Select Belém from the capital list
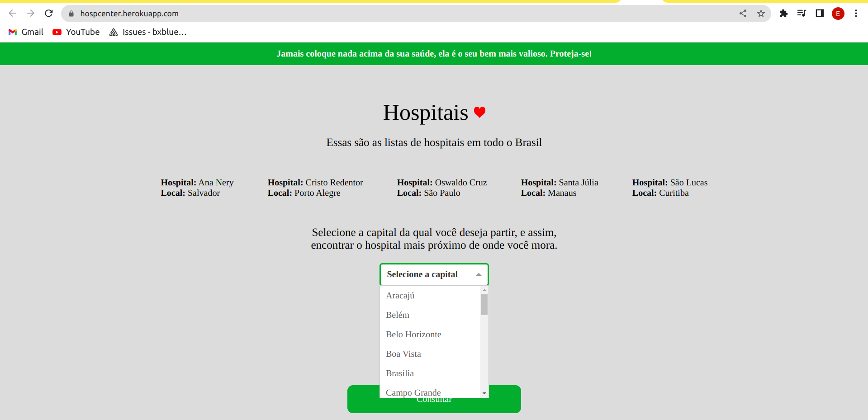868x420 pixels. pyautogui.click(x=398, y=315)
